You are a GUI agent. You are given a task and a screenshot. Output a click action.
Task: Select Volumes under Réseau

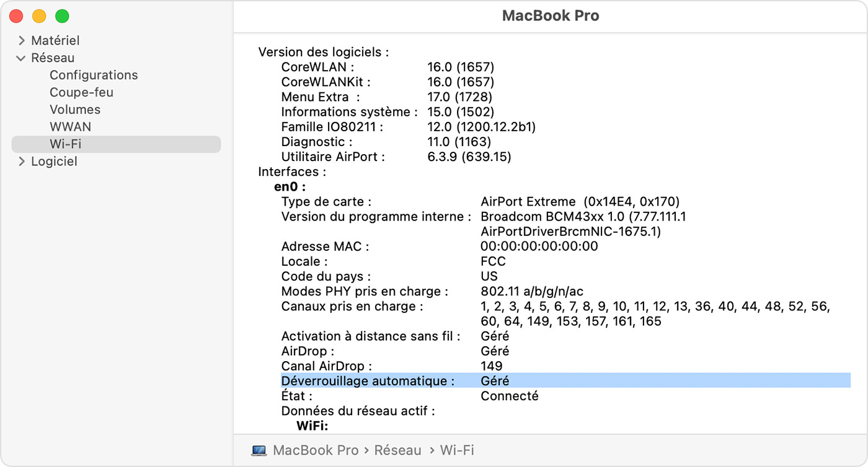(x=75, y=110)
